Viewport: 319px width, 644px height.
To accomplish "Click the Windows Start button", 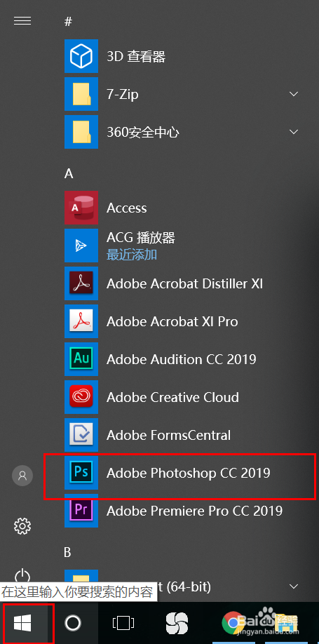I will click(x=23, y=623).
